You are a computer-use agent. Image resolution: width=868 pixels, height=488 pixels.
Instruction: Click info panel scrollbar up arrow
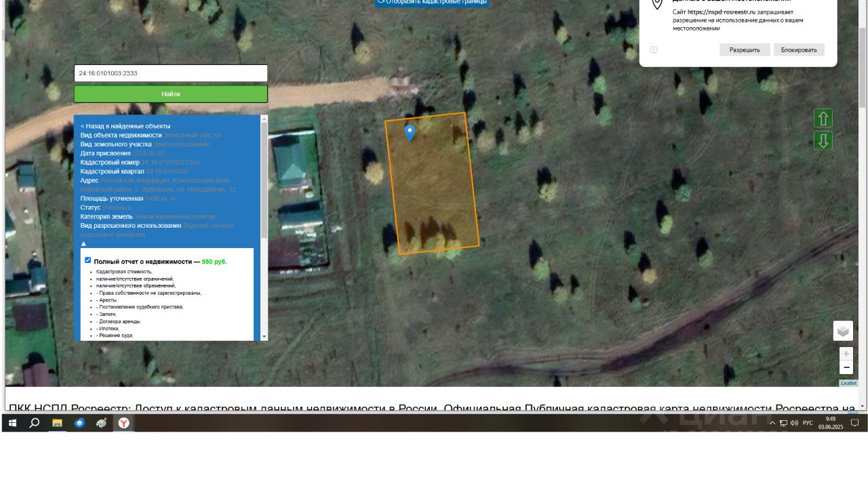point(264,119)
